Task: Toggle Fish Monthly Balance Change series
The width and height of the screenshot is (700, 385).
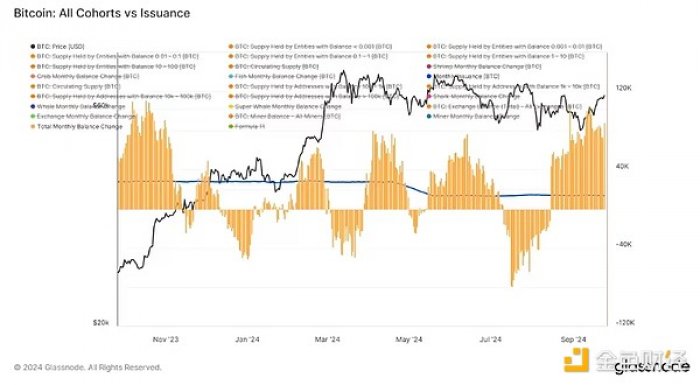Action: pyautogui.click(x=285, y=76)
